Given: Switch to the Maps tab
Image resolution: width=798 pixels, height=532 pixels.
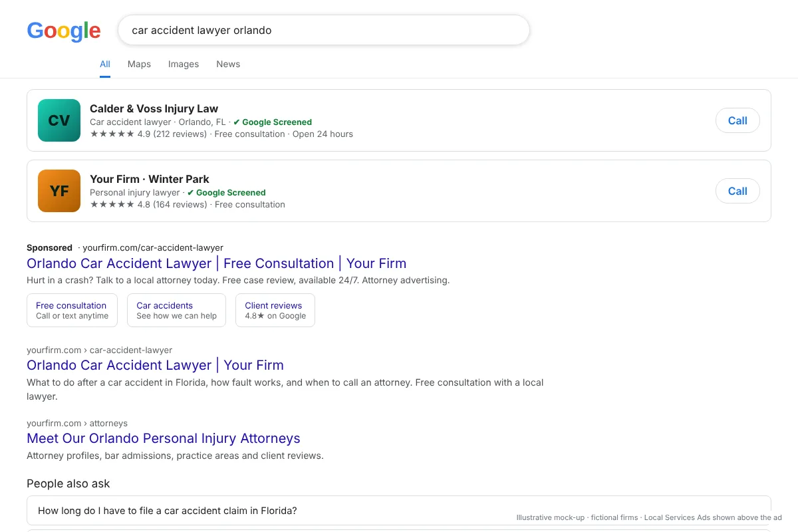Looking at the screenshot, I should pos(139,65).
